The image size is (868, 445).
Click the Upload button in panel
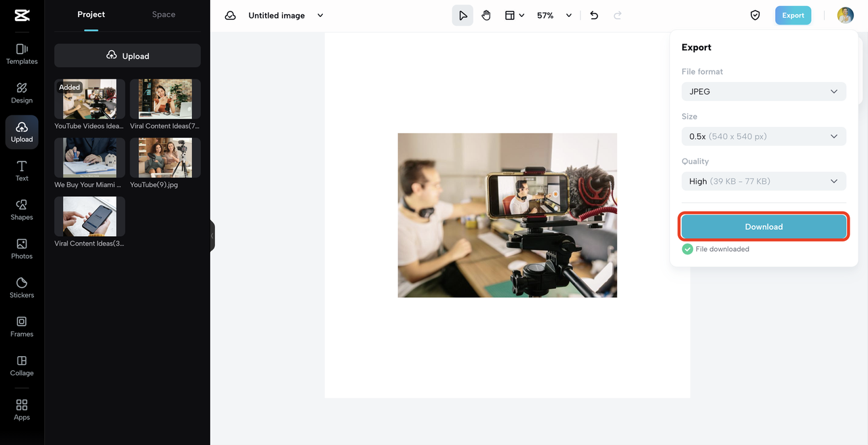pos(127,56)
